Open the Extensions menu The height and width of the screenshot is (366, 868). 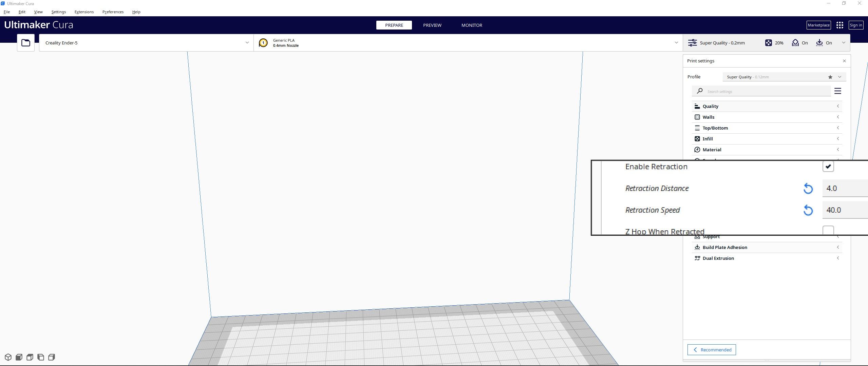[x=84, y=12]
